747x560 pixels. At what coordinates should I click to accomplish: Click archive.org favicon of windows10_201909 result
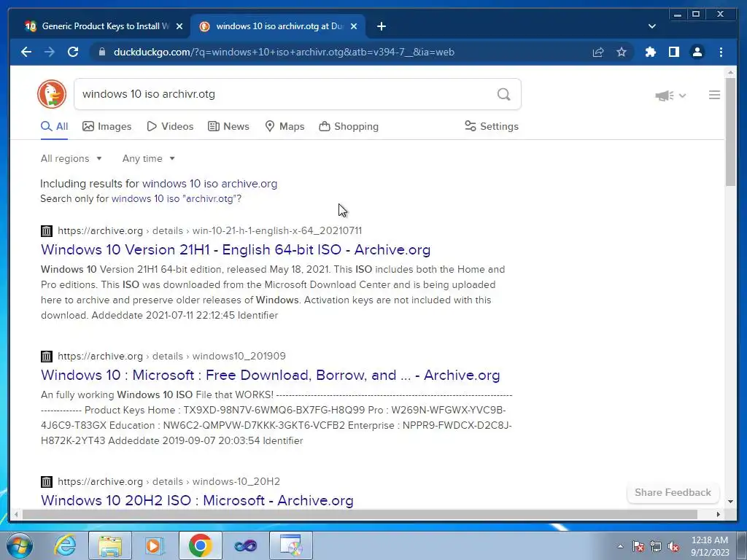coord(46,356)
